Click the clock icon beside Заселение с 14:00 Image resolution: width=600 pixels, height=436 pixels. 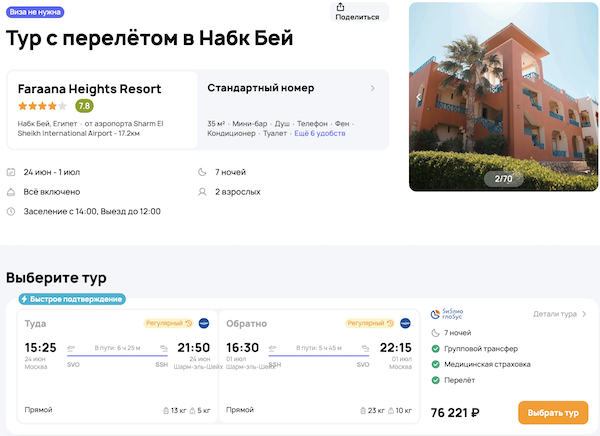[11, 212]
